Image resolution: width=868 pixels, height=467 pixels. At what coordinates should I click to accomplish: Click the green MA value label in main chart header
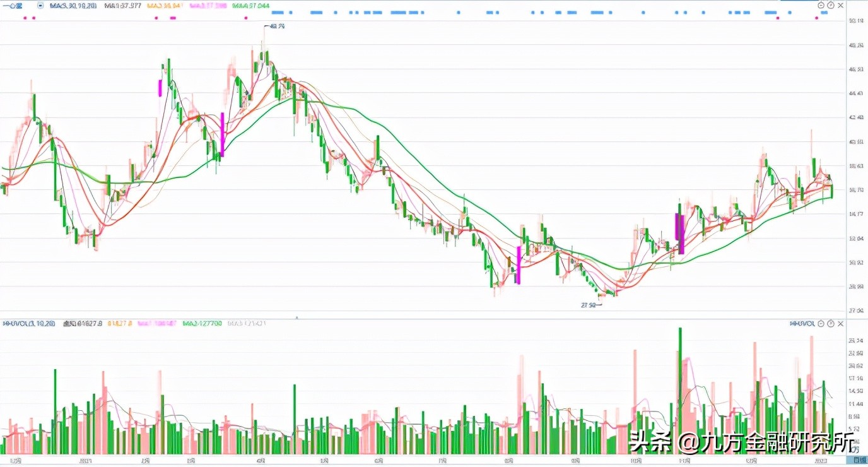click(x=251, y=6)
